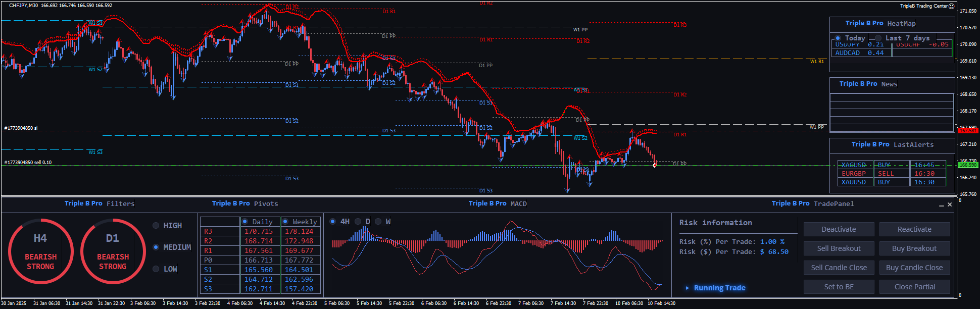Click the TripleB Trading Center smiley icon
The image size is (980, 309).
[951, 6]
